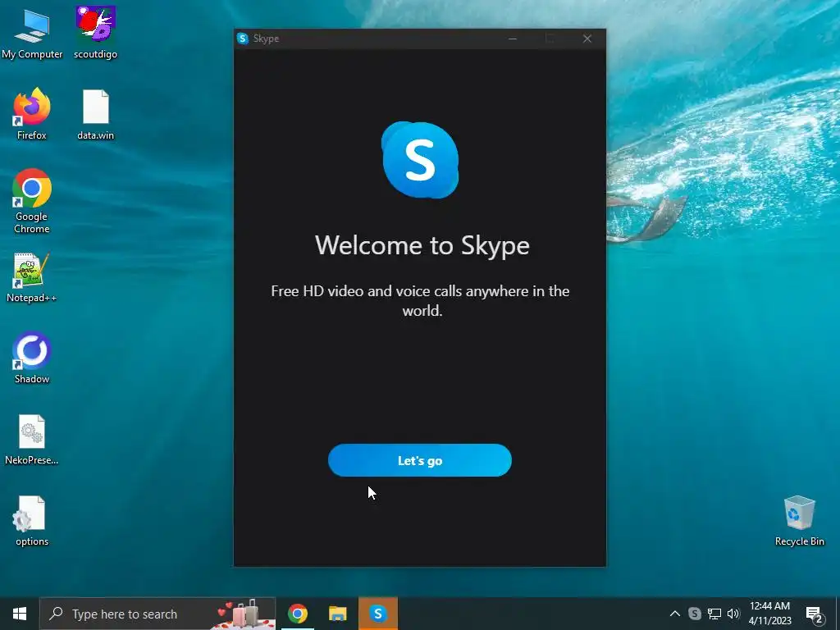
Task: Open File Explorer from the taskbar
Action: tap(337, 614)
